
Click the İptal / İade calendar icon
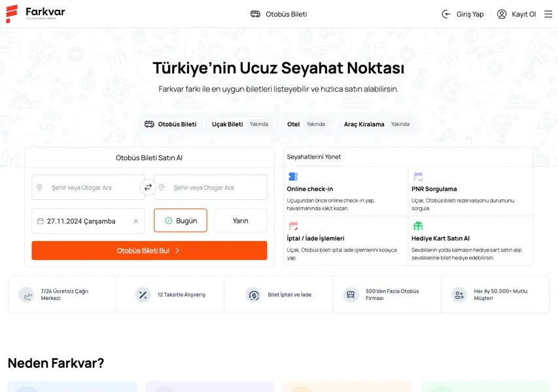(x=293, y=225)
